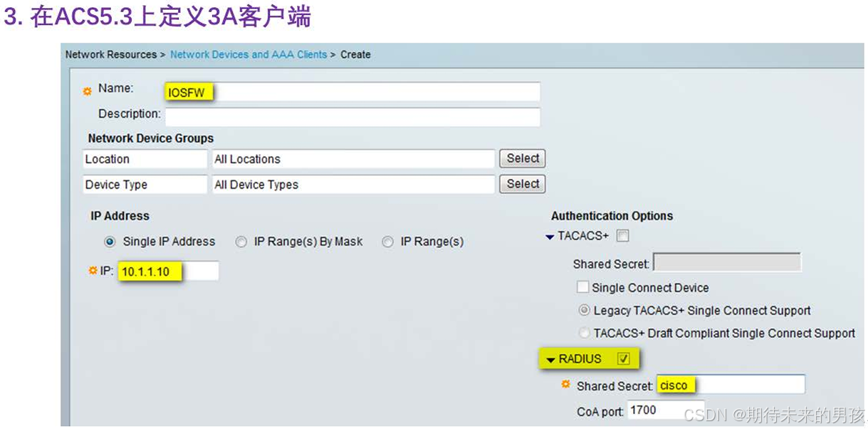This screenshot has width=868, height=429.
Task: Open the Device Type Select button
Action: [x=523, y=184]
